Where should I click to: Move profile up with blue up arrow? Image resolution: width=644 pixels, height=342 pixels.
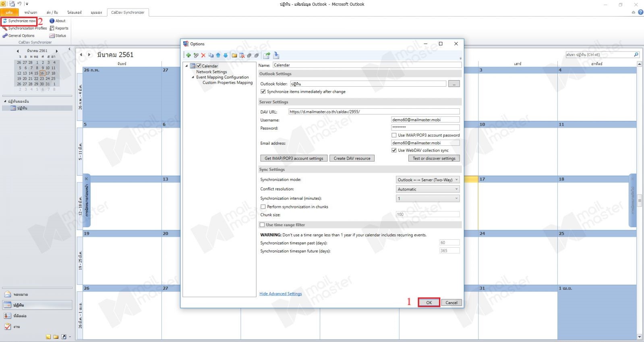218,55
